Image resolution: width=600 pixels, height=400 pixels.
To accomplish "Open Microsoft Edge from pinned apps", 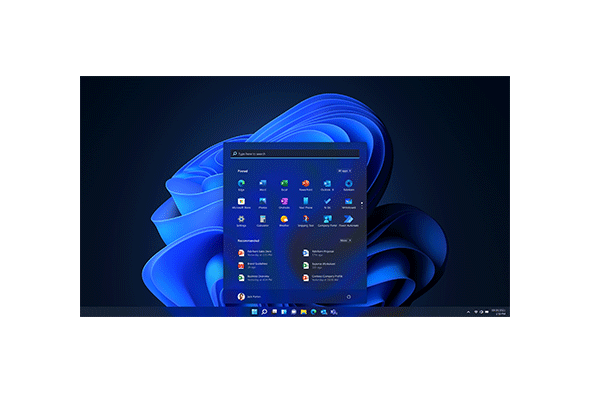I will click(241, 185).
